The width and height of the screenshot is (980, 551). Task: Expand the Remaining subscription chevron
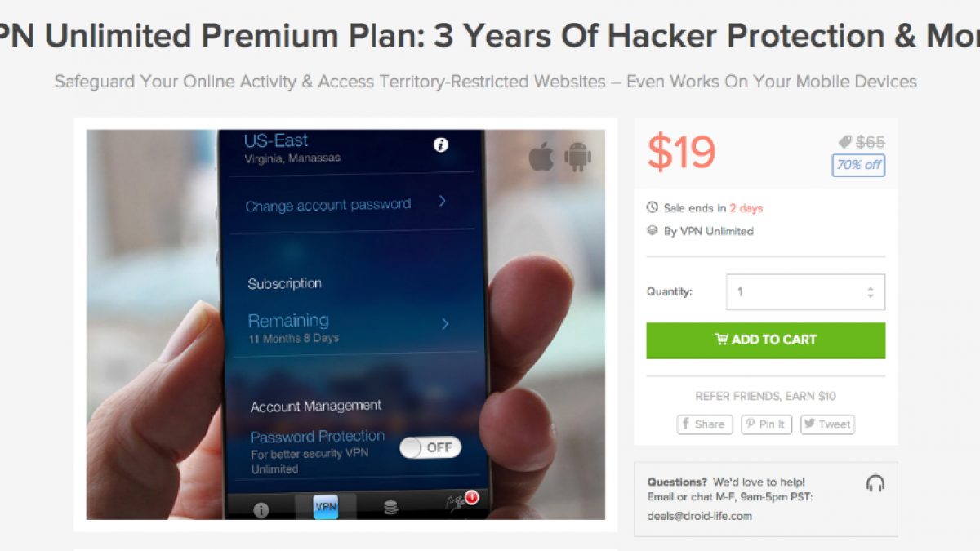tap(445, 324)
